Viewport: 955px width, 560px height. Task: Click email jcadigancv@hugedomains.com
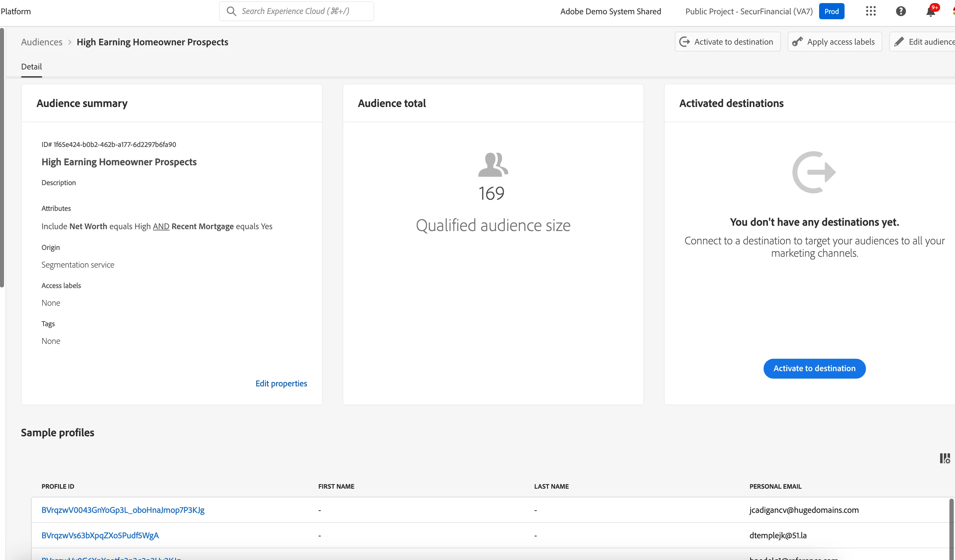(804, 510)
